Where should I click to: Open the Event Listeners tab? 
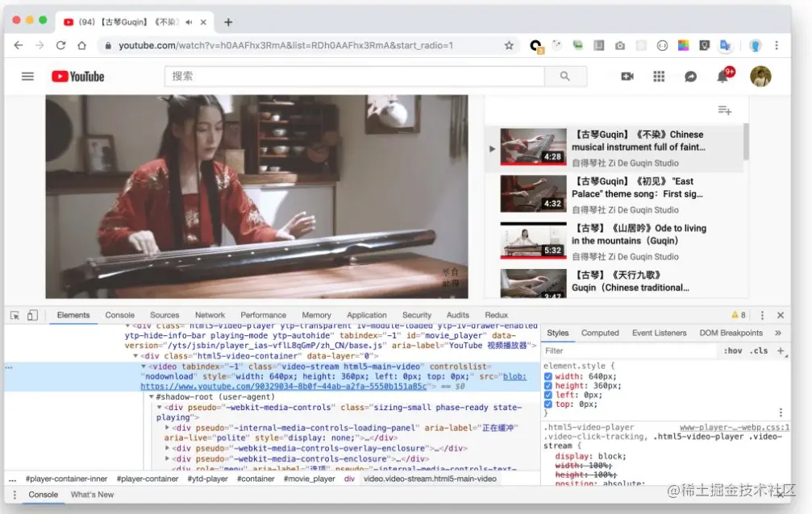click(x=660, y=333)
